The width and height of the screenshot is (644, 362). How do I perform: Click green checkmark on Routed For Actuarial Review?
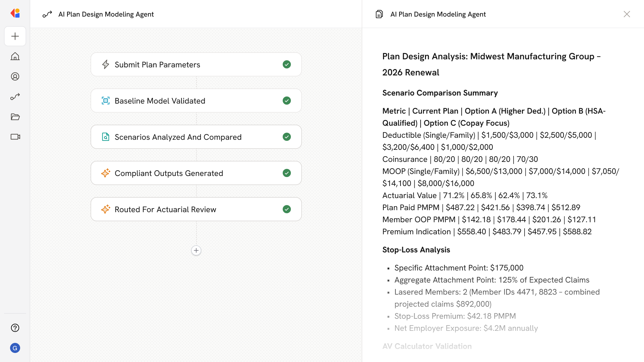[x=287, y=209]
